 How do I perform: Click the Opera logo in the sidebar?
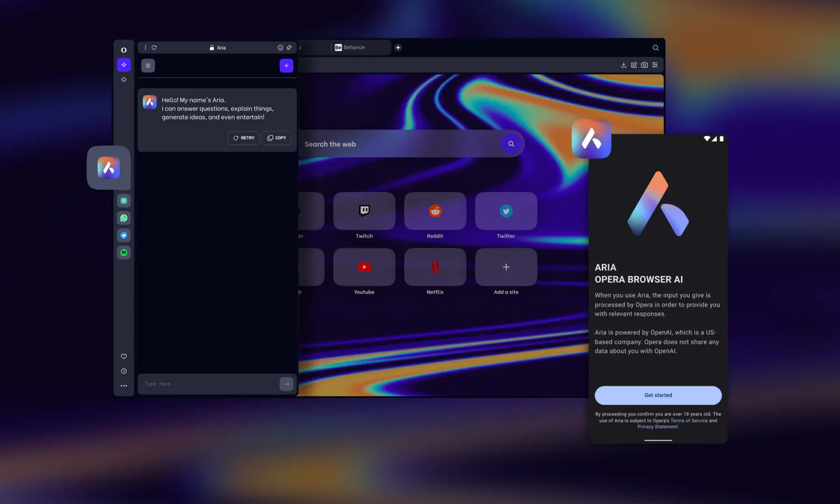(x=124, y=50)
